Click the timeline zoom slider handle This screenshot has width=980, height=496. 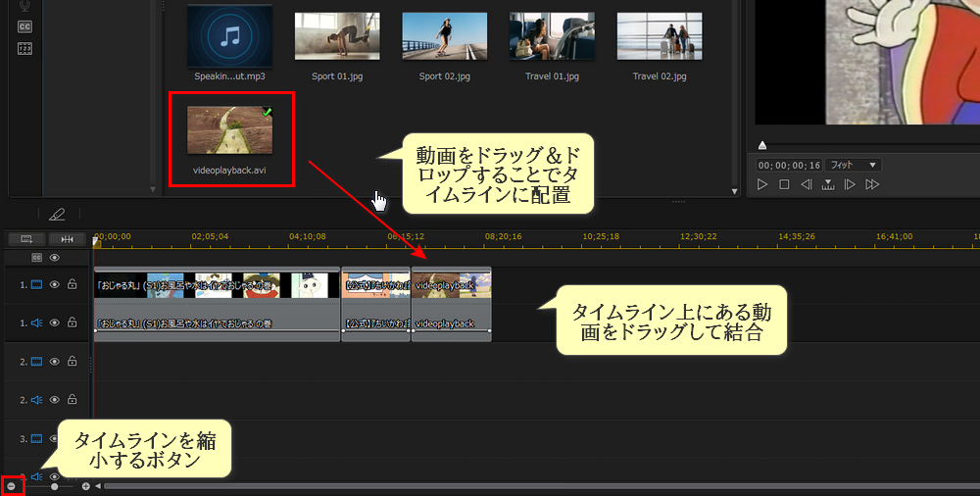click(x=55, y=486)
